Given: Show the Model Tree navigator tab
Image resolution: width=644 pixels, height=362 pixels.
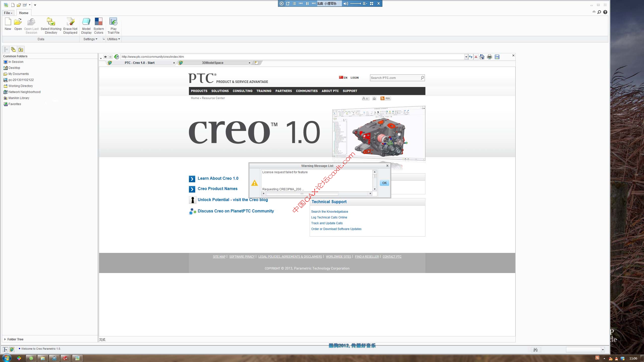Looking at the screenshot, I should click(x=6, y=50).
